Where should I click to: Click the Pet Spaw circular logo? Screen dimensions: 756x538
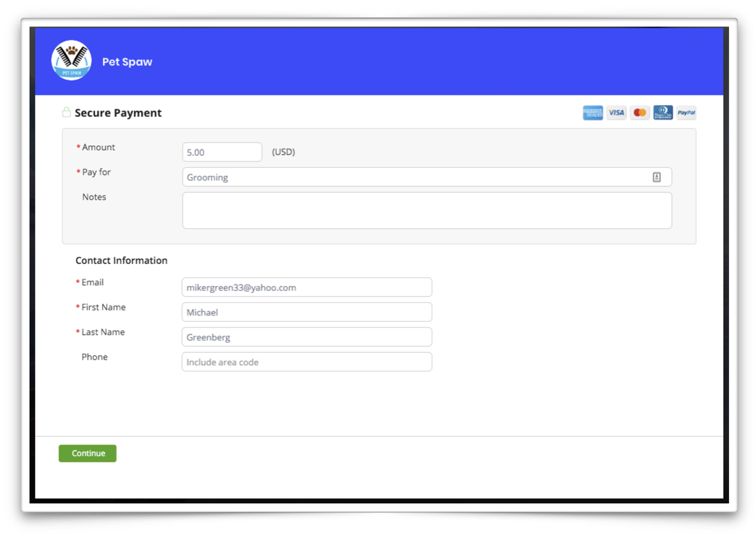click(71, 61)
